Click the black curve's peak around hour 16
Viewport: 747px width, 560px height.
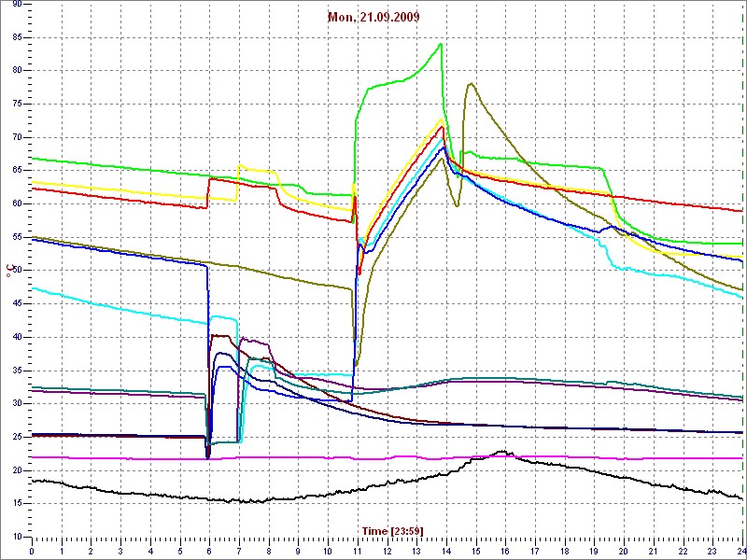[x=503, y=452]
